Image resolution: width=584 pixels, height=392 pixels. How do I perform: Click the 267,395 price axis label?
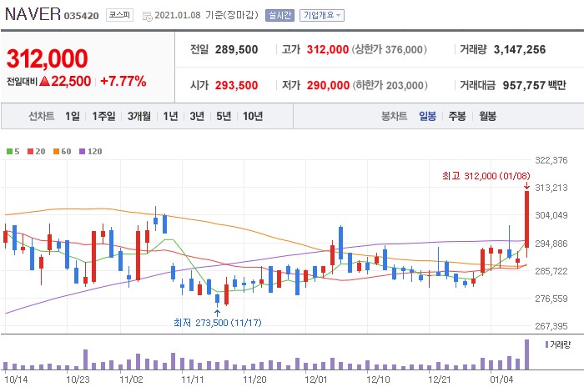[551, 326]
